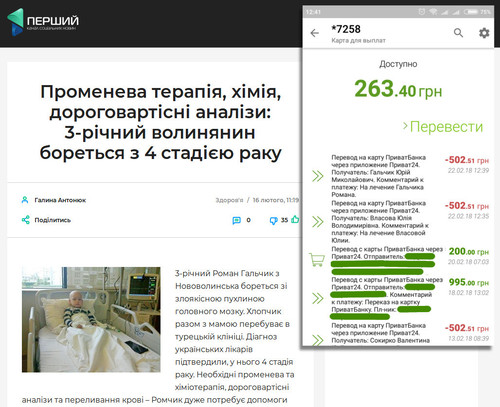Screen dimensions: 500x407
Task: Click the card number *7258 title
Action: tap(346, 29)
